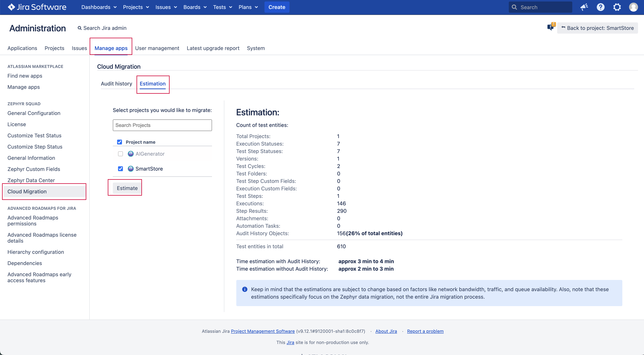Click the Estimate button
The image size is (644, 355).
(x=126, y=188)
